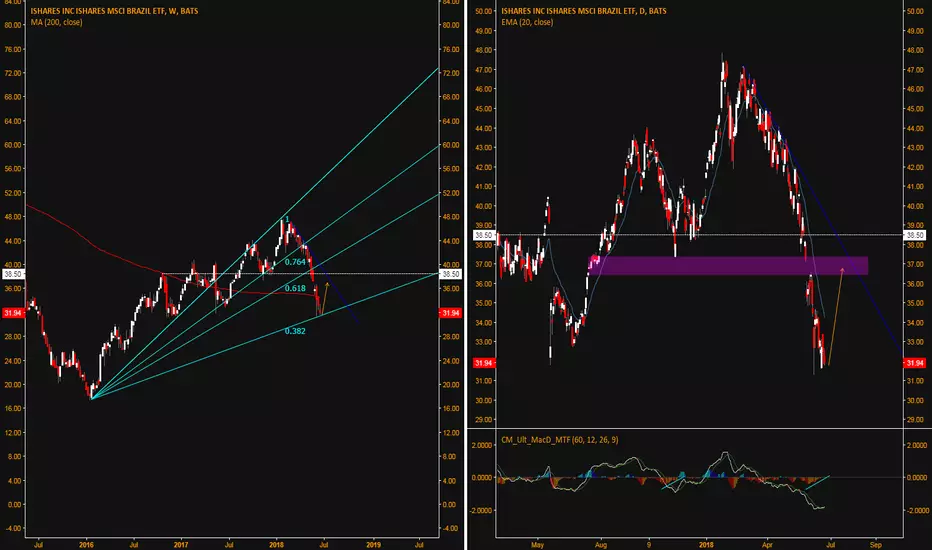
Task: Click the weekly chart title ending 'W, BATS'
Action: (x=114, y=11)
